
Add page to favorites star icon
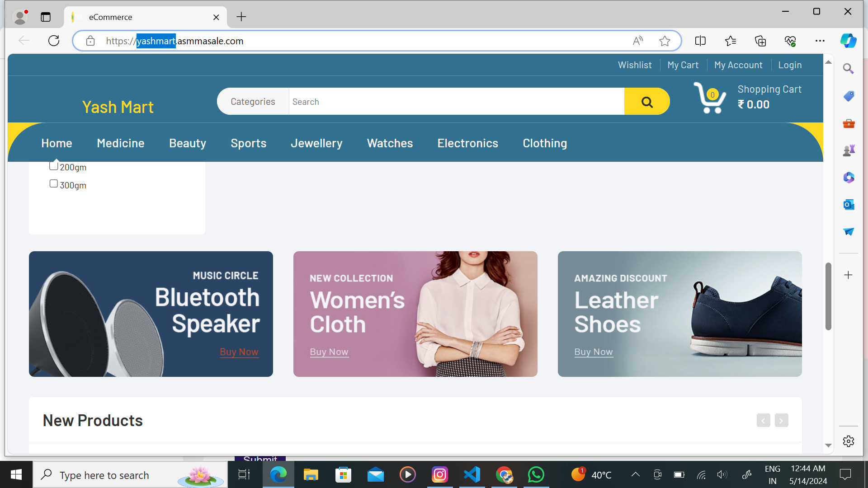click(665, 41)
